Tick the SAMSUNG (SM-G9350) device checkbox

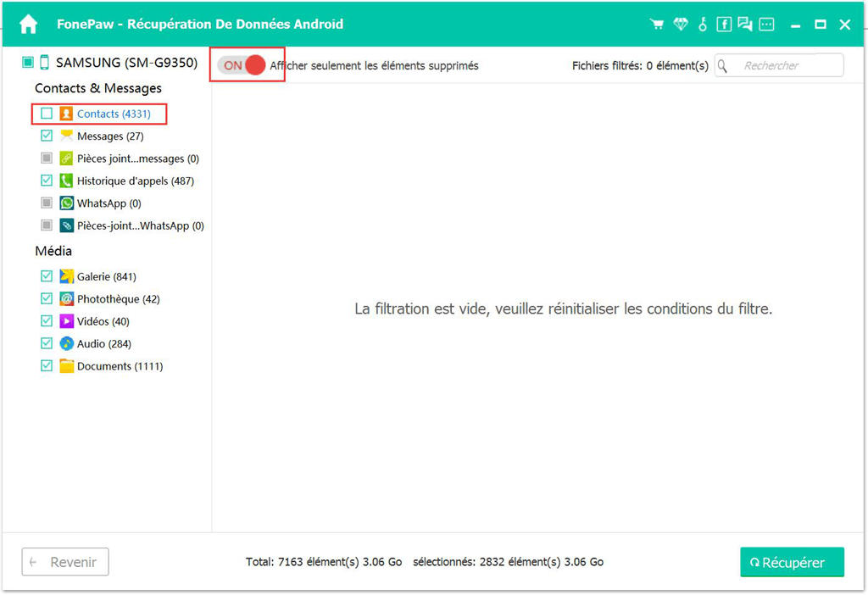28,63
